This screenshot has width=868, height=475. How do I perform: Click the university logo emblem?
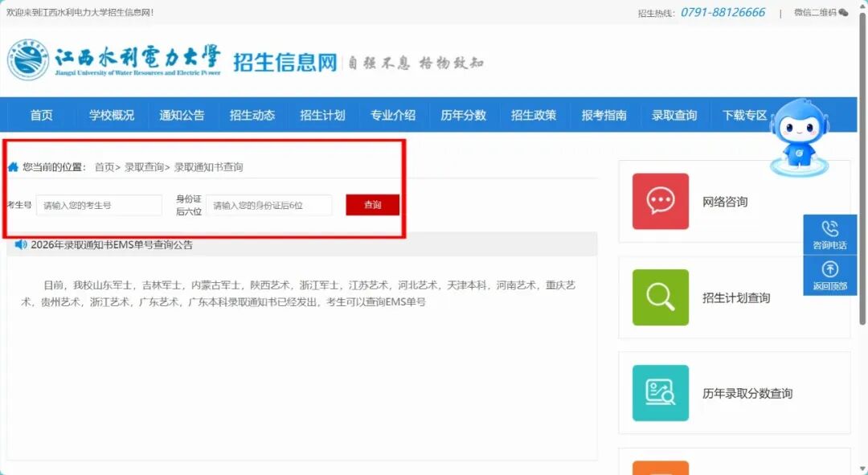click(x=28, y=59)
